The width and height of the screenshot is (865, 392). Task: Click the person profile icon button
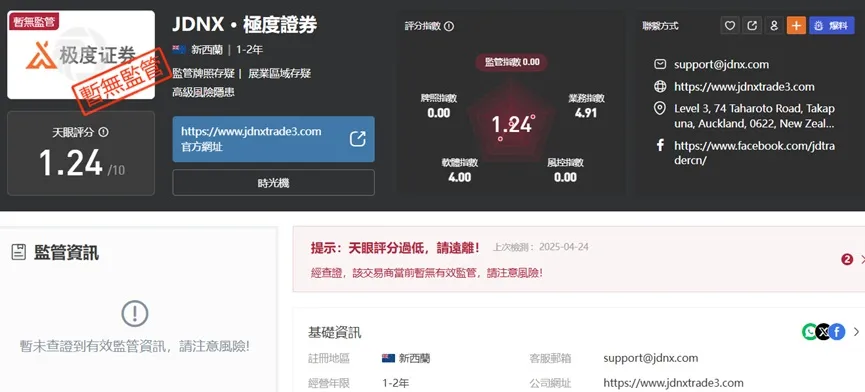pyautogui.click(x=773, y=25)
